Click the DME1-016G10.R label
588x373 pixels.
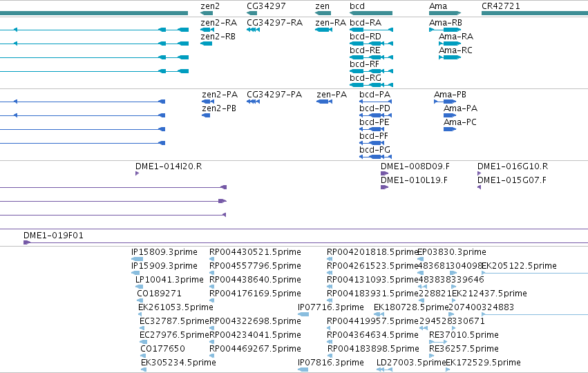click(513, 166)
